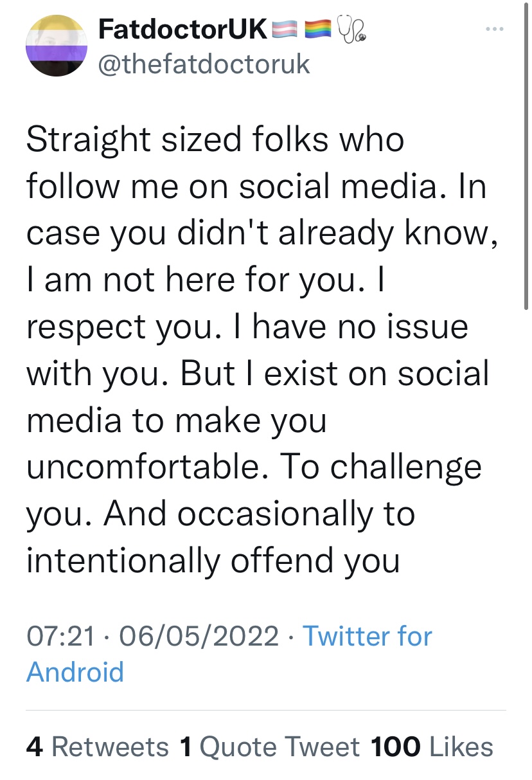Viewport: 532px width, 780px height.
Task: Click the transgender flag emoji in name
Action: [285, 30]
